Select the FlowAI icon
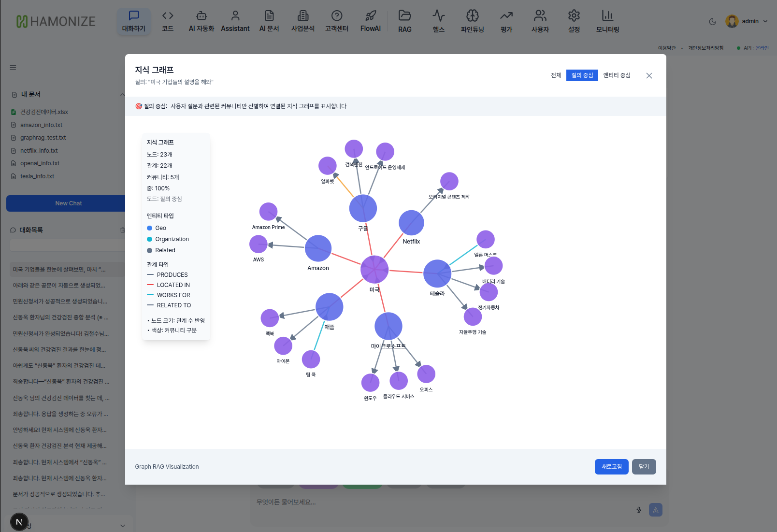Screen dimensions: 777x532 (370, 21)
